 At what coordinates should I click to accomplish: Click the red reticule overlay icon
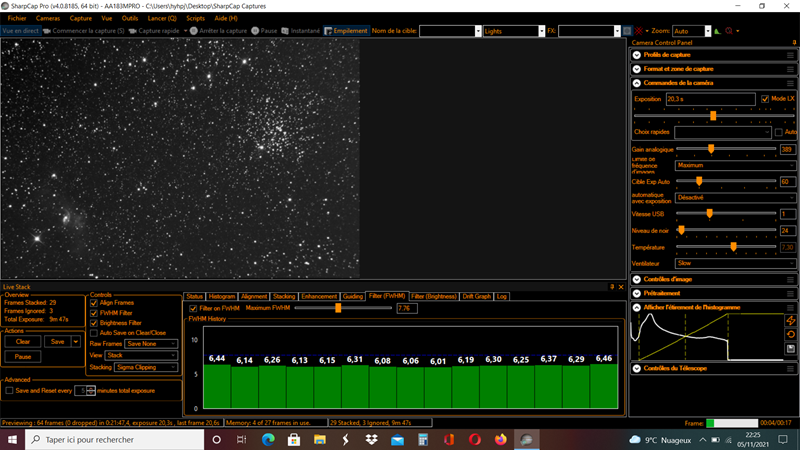pos(640,31)
